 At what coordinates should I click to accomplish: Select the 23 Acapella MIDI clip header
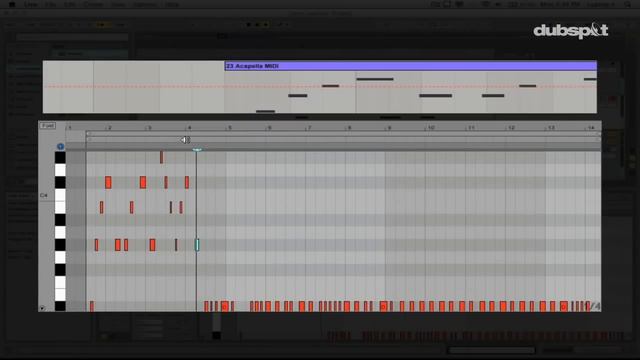tap(411, 66)
